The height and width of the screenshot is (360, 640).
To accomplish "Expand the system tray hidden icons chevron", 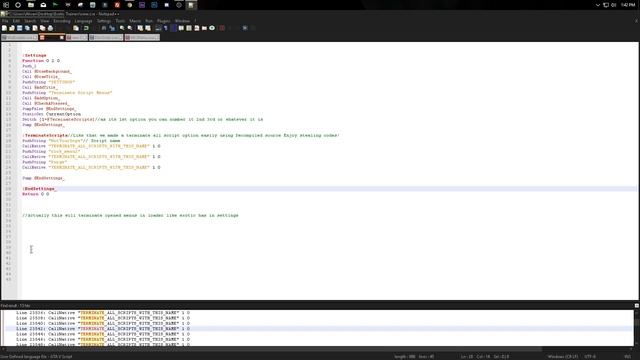I will point(598,5).
